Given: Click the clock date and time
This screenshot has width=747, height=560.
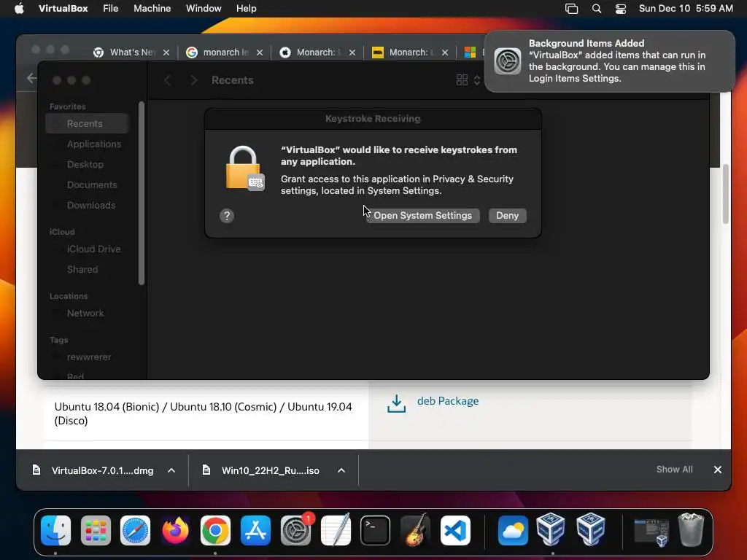Looking at the screenshot, I should pos(686,8).
